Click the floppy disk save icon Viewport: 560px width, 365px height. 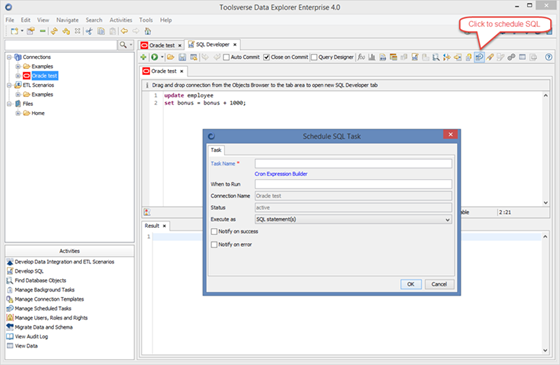(182, 57)
